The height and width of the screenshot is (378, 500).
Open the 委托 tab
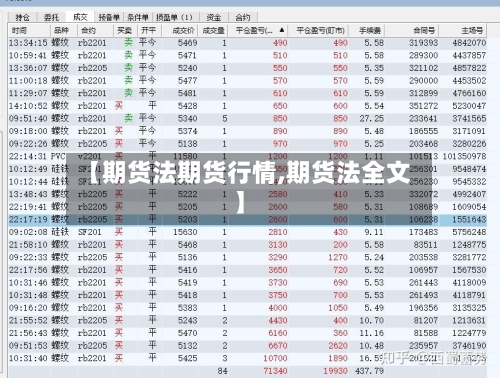click(51, 17)
